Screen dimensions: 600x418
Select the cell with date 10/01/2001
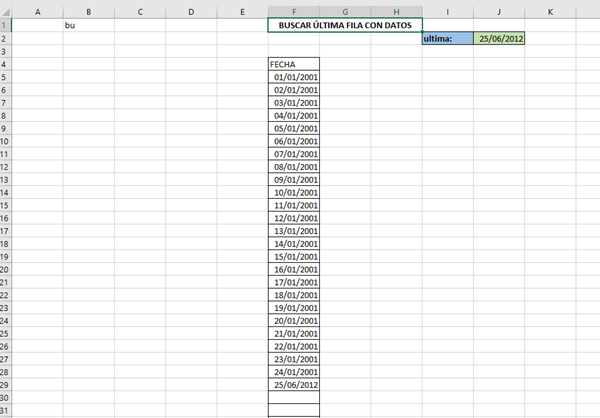point(294,193)
